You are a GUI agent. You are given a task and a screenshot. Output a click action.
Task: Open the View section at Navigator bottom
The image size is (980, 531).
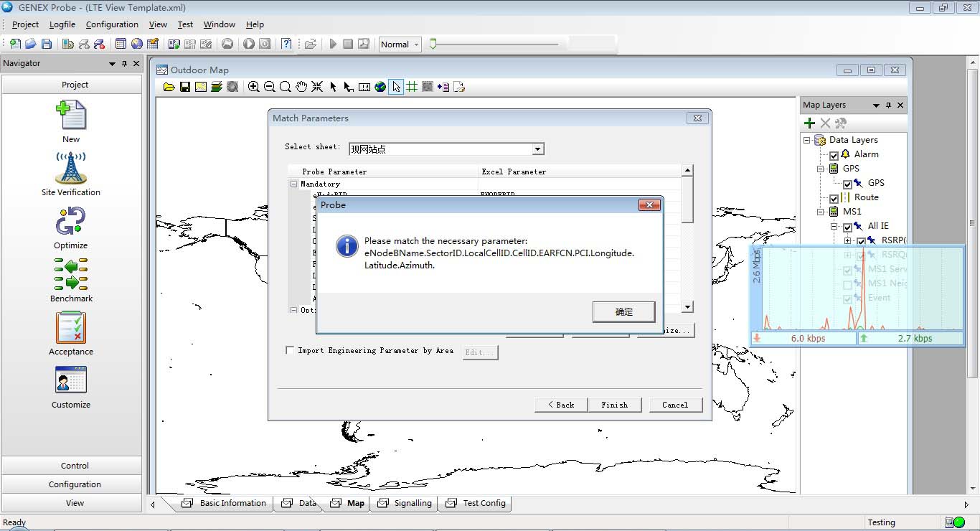75,503
